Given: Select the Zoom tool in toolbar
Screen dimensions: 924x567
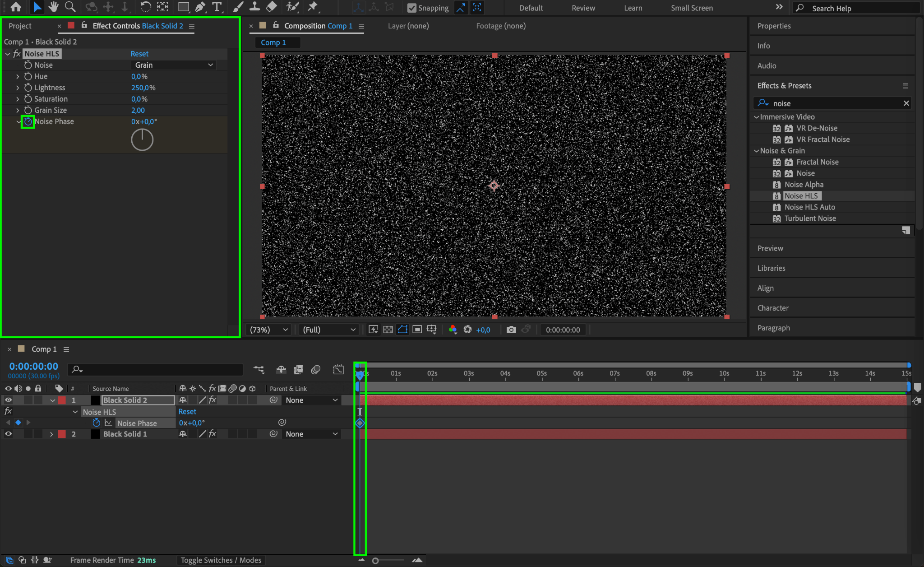Looking at the screenshot, I should [70, 7].
